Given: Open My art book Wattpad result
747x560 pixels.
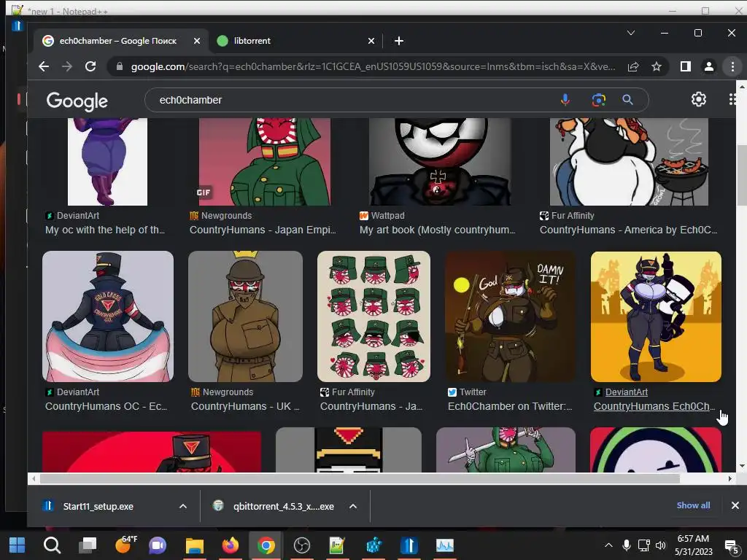Looking at the screenshot, I should tap(438, 230).
